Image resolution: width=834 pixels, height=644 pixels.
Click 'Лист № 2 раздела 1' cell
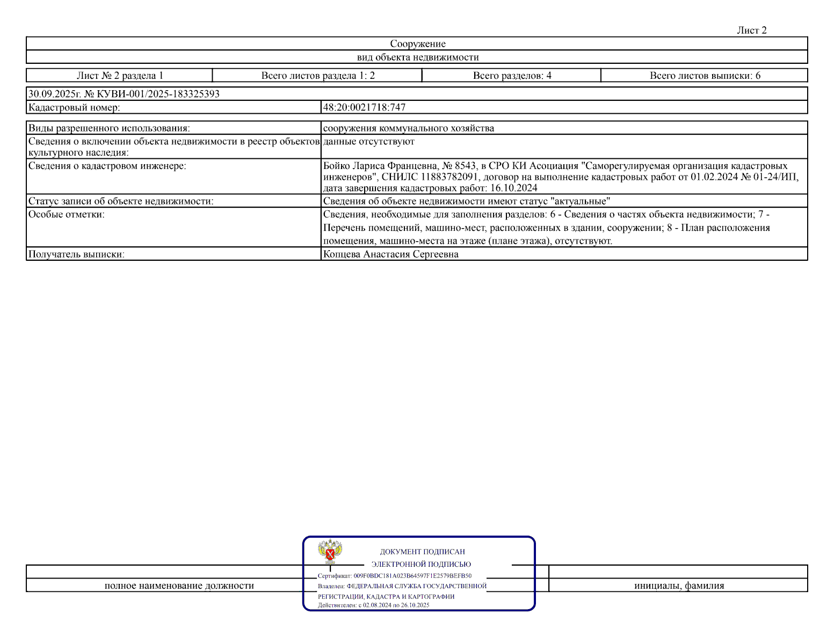click(119, 75)
